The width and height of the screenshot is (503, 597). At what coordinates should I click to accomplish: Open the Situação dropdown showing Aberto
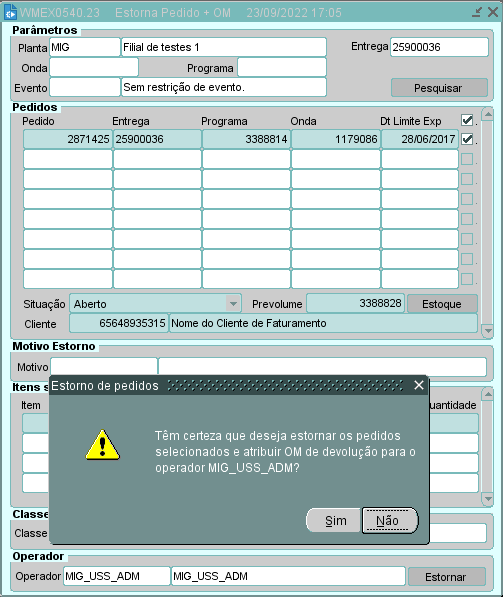pos(233,304)
